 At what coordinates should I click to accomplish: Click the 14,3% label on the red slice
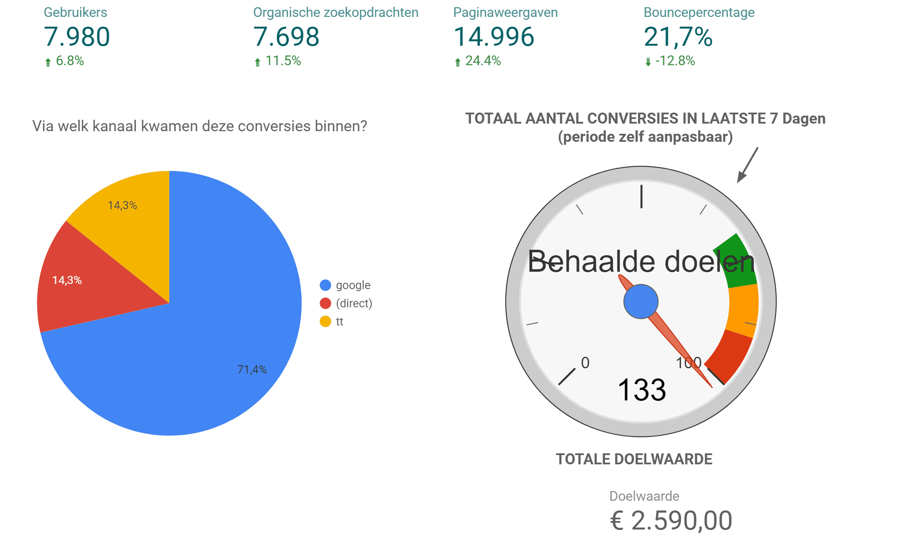pos(67,280)
